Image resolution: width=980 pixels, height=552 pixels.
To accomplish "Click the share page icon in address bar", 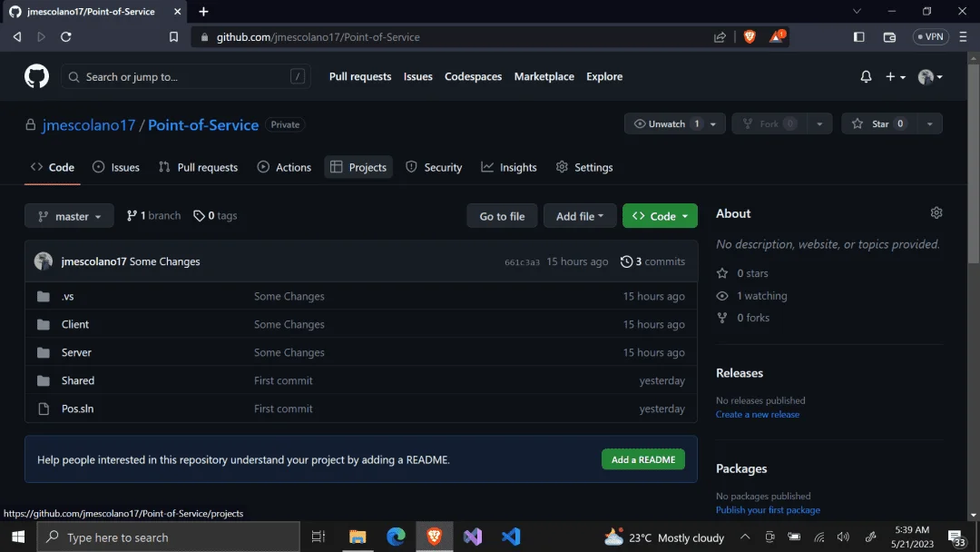I will click(x=720, y=37).
